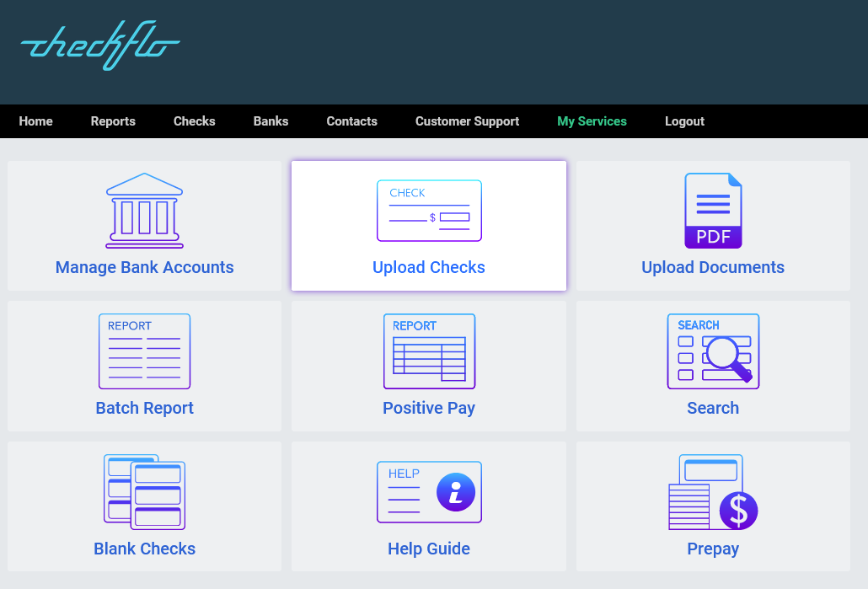868x589 pixels.
Task: Open the Search text link
Action: pos(713,408)
